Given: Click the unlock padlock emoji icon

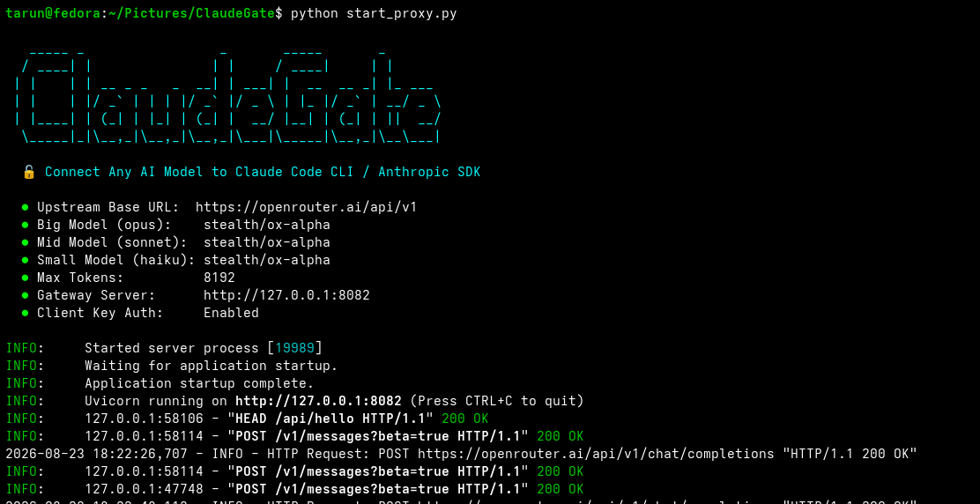Looking at the screenshot, I should click(29, 172).
